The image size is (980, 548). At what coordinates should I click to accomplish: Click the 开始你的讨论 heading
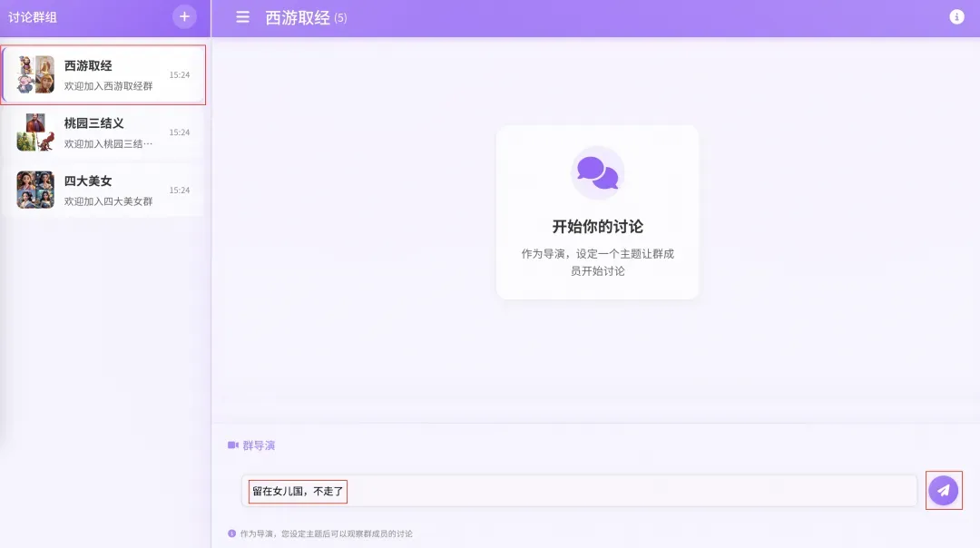coord(597,226)
